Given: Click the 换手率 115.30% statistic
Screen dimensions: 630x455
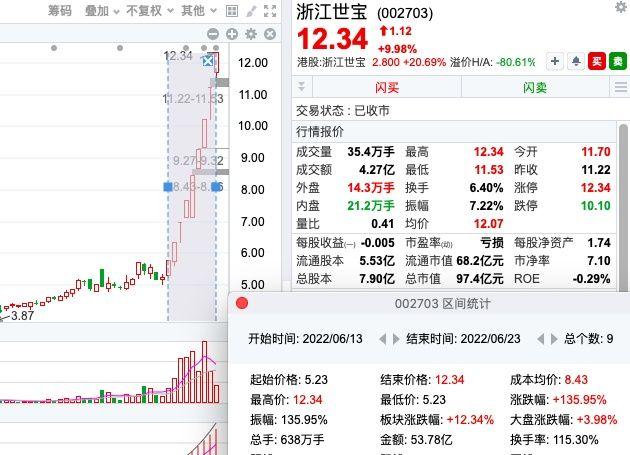Looking at the screenshot, I should coord(554,439).
